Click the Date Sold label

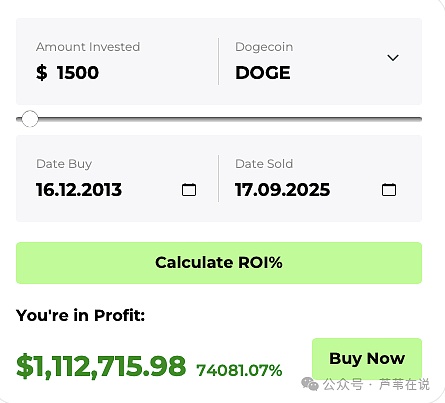[264, 164]
